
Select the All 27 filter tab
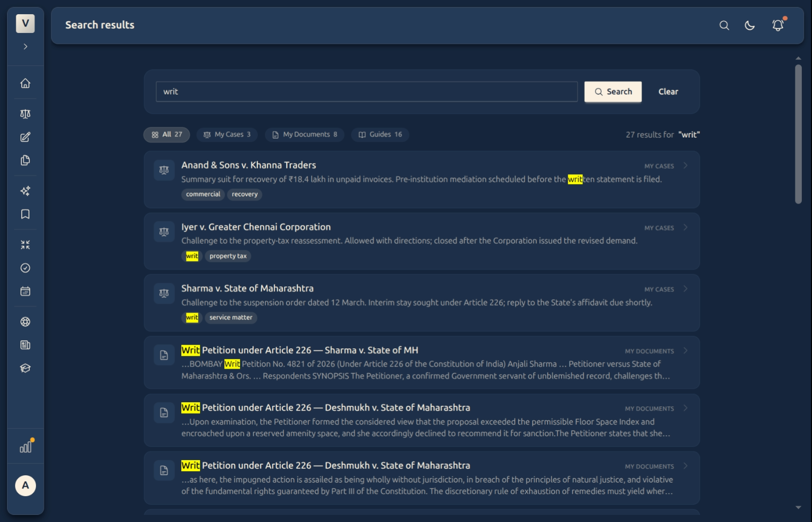166,135
